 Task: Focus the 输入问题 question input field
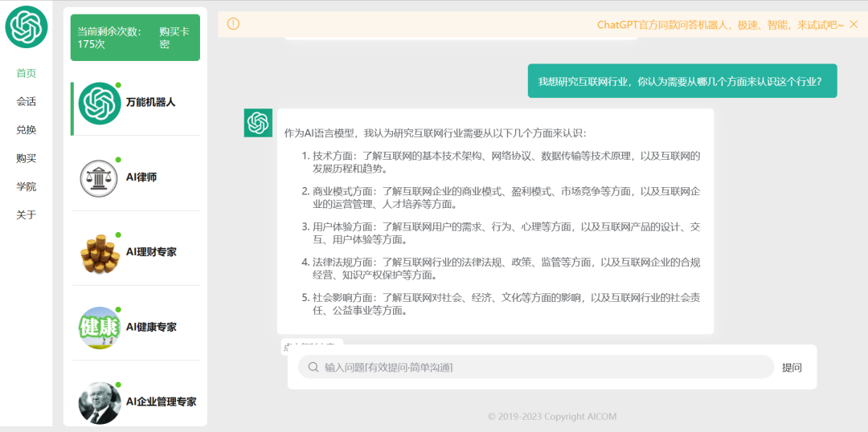click(x=535, y=367)
